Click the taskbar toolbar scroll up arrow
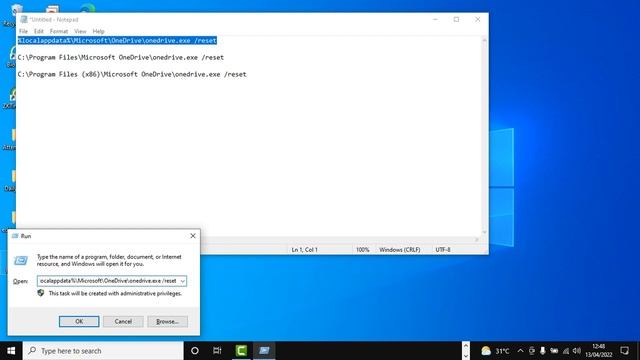 tap(466, 346)
